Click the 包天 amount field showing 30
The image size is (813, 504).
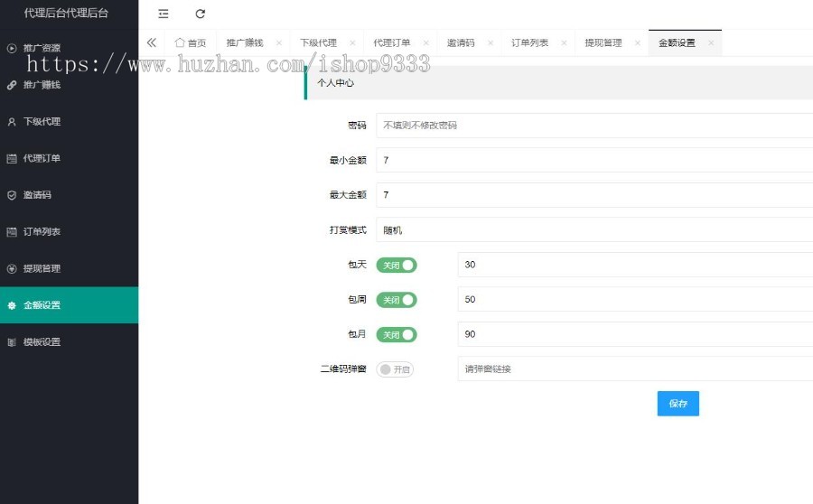[x=635, y=265]
